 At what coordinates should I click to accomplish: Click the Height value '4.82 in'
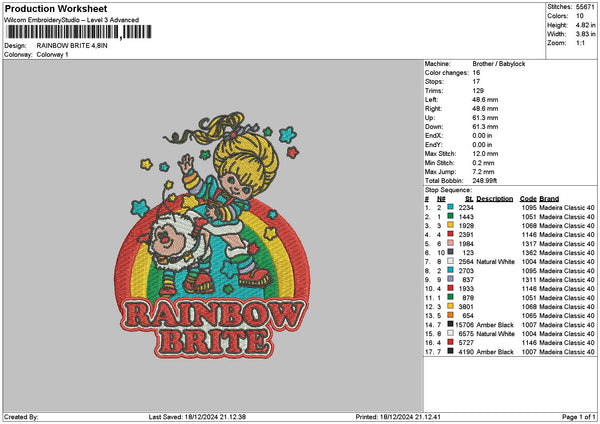click(x=585, y=25)
